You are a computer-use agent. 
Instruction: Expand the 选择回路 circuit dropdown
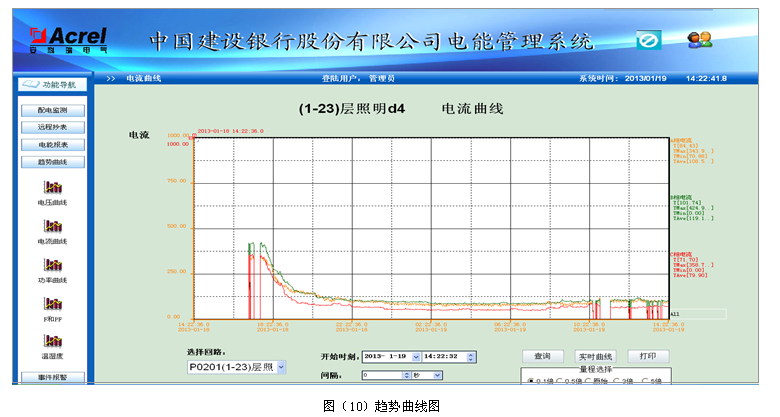281,367
